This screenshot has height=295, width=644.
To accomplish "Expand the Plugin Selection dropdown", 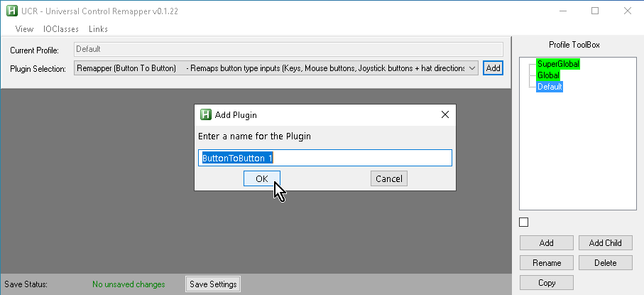I will coord(276,68).
